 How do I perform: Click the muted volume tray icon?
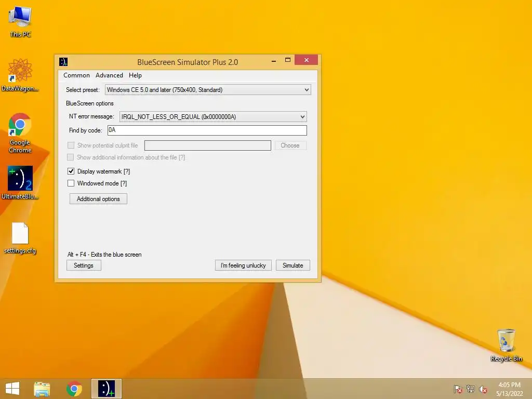[483, 389]
